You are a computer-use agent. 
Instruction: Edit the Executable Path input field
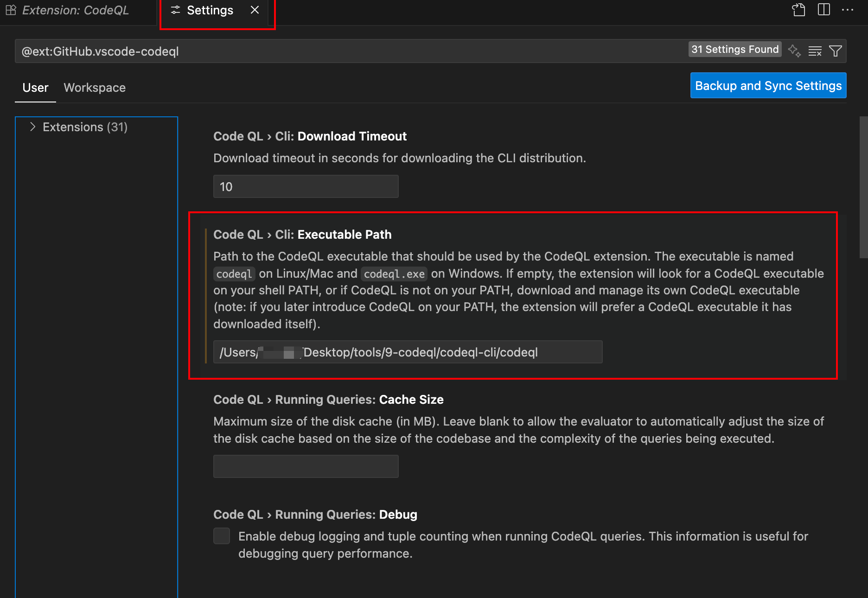point(408,352)
